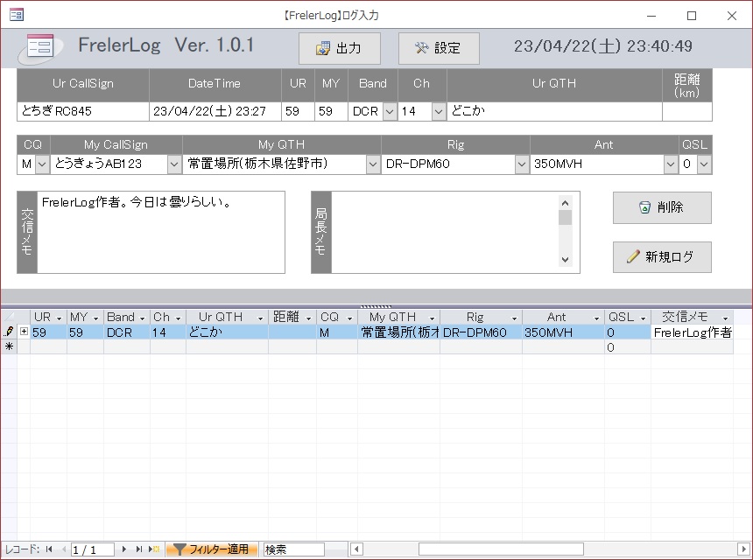
Task: Click FrelerLog作者 memo cell in datasheet
Action: 692,332
